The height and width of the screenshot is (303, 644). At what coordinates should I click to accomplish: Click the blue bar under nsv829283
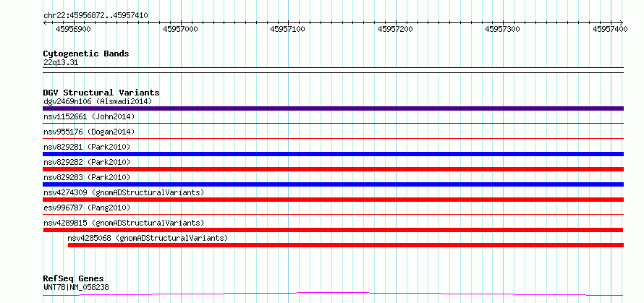(x=333, y=184)
